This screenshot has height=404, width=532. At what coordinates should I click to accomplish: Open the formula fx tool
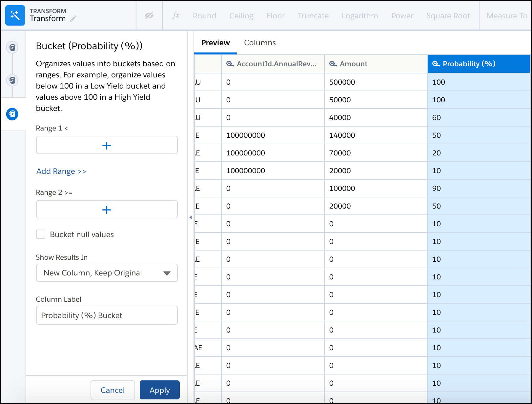pos(176,15)
